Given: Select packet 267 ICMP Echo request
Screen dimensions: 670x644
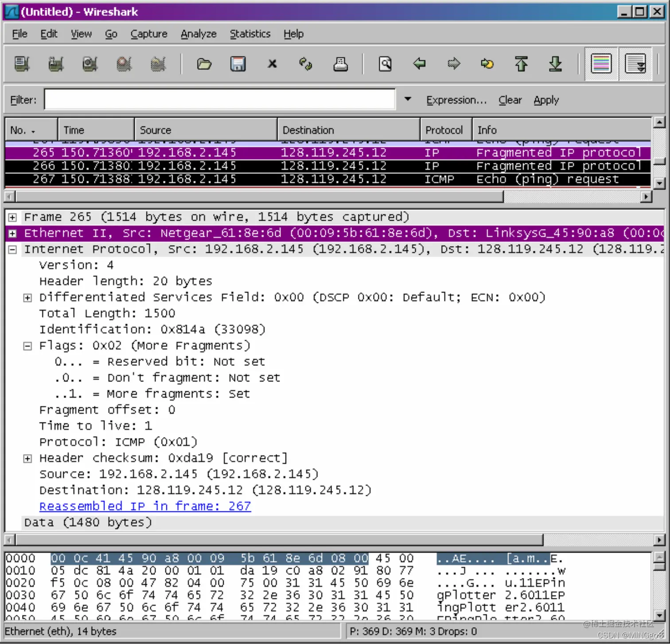Looking at the screenshot, I should coord(328,180).
